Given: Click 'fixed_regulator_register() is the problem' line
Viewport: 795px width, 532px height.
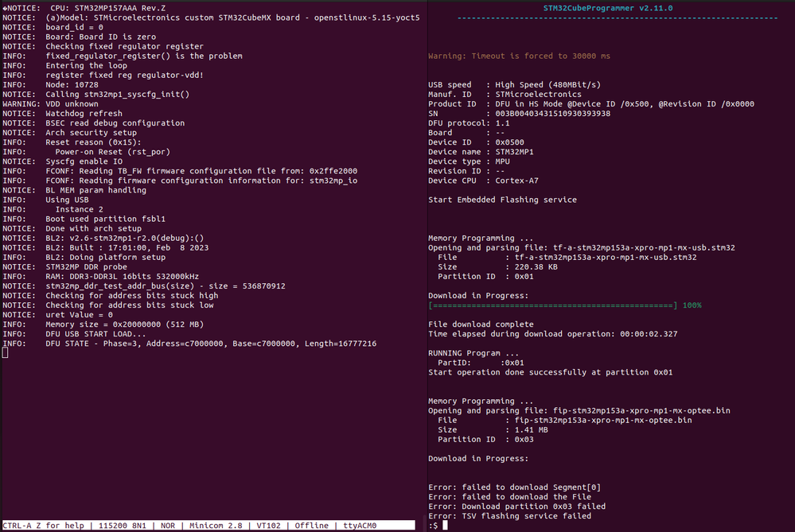Looking at the screenshot, I should [x=123, y=56].
